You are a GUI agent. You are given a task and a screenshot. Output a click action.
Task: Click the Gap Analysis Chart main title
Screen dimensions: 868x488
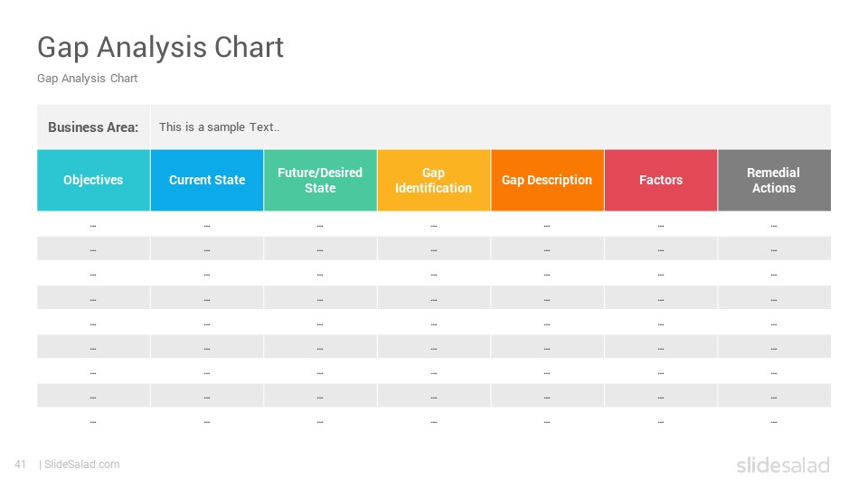161,48
